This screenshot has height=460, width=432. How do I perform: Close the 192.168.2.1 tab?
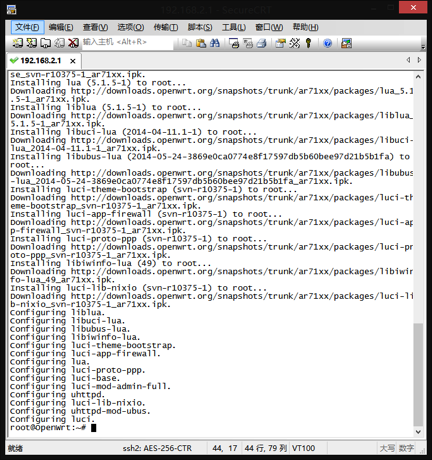tap(73, 61)
